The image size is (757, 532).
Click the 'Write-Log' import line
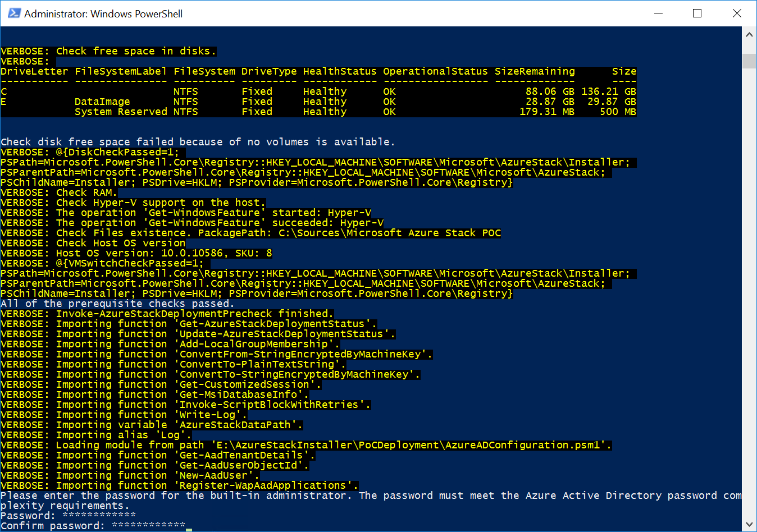pos(124,415)
